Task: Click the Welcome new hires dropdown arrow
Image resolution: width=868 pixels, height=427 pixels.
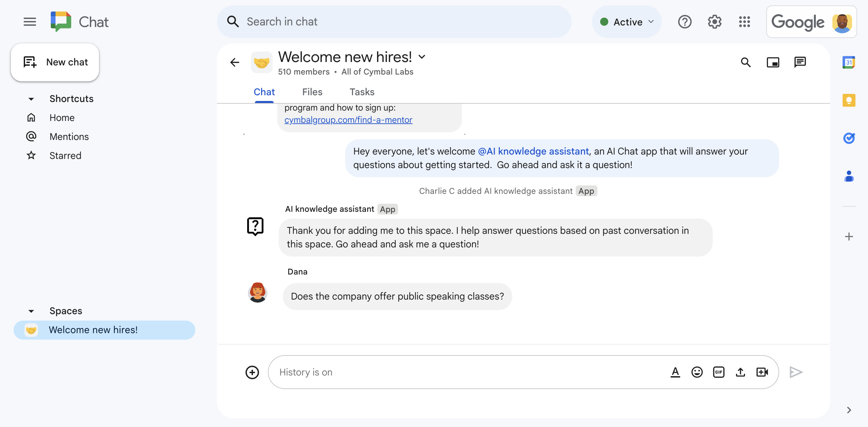Action: 423,56
